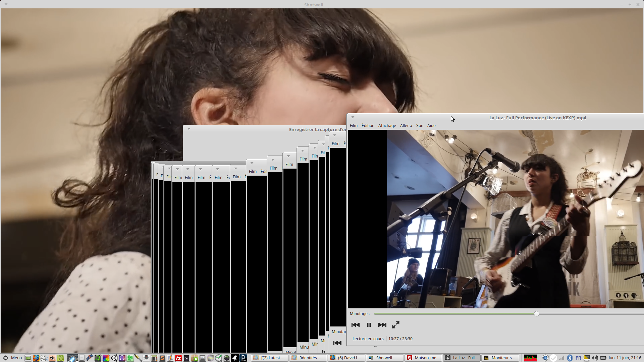Open the Unity launcher icon in panel

pos(114,358)
